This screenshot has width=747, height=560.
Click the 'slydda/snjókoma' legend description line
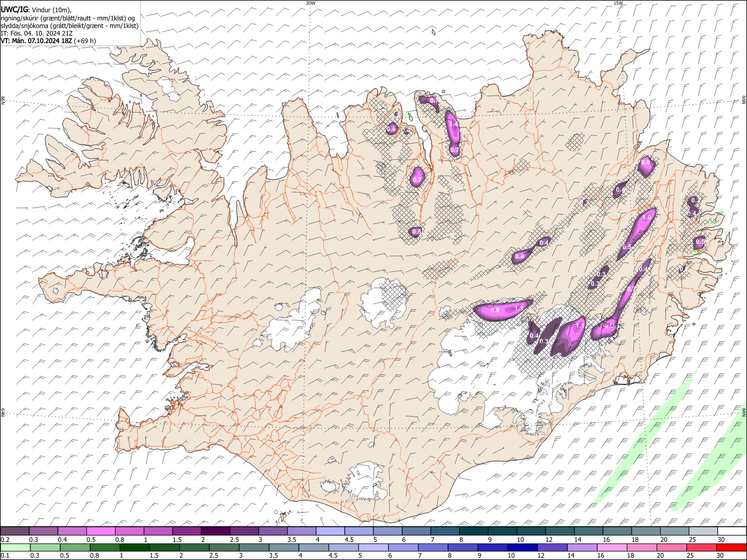pyautogui.click(x=69, y=26)
